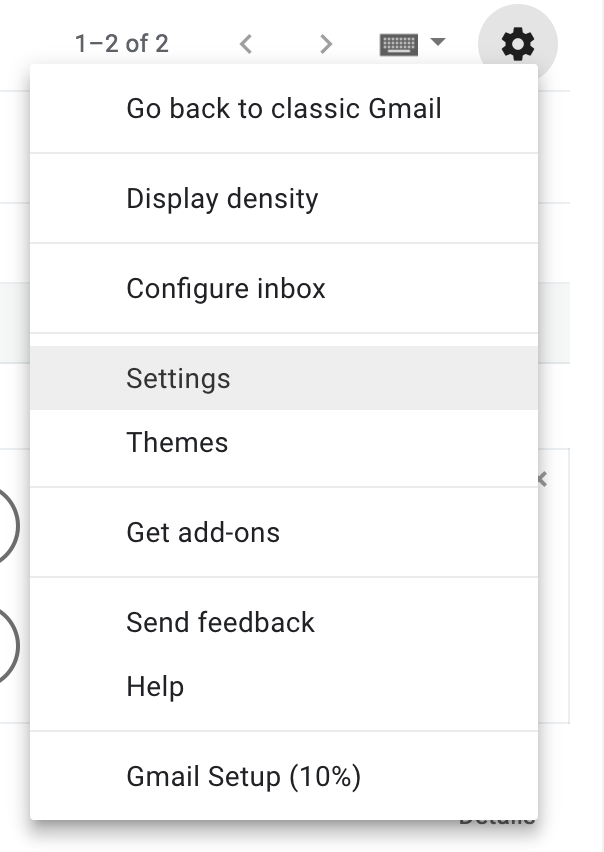Click the keyboard input tools icon
Screen dimensions: 604x852
click(x=399, y=44)
